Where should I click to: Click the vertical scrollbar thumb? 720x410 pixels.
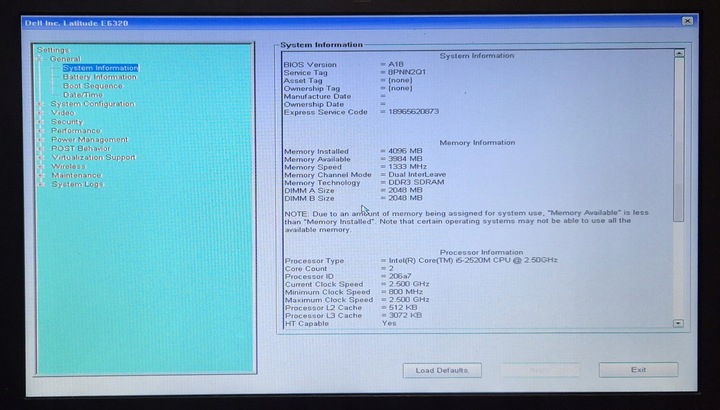(x=678, y=140)
